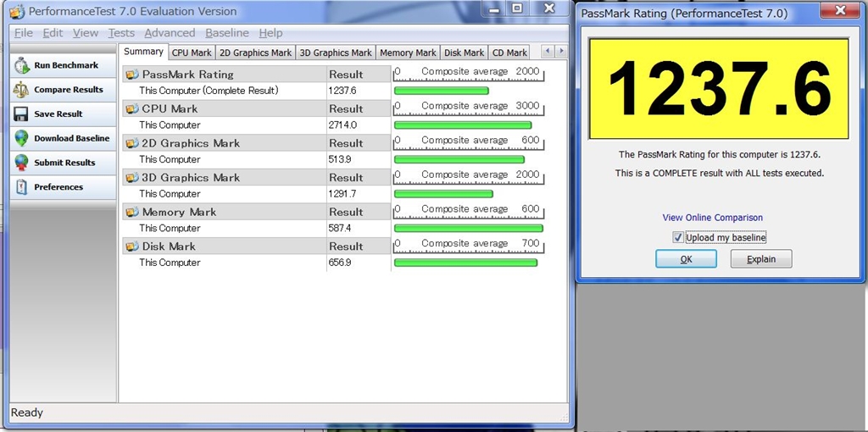Click the CPU Mark green result bar
The width and height of the screenshot is (868, 432).
[463, 125]
